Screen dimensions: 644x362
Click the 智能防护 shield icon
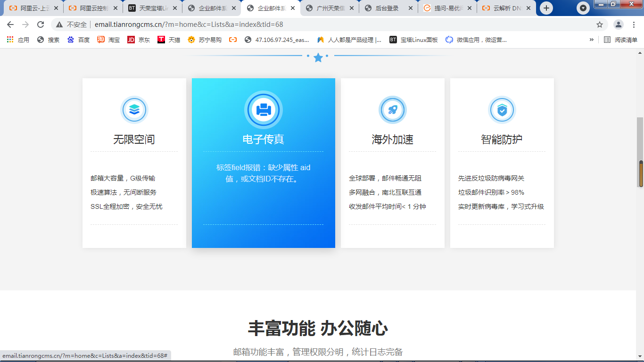tap(502, 110)
